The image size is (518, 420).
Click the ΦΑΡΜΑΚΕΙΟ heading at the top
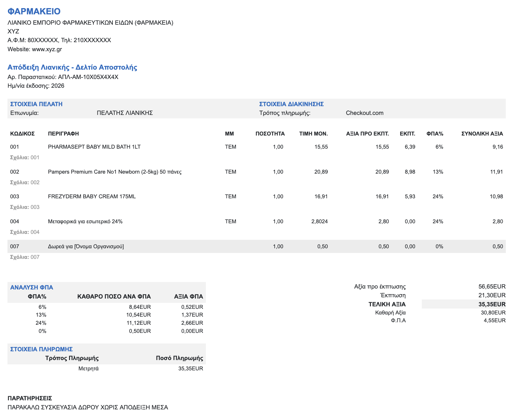34,11
